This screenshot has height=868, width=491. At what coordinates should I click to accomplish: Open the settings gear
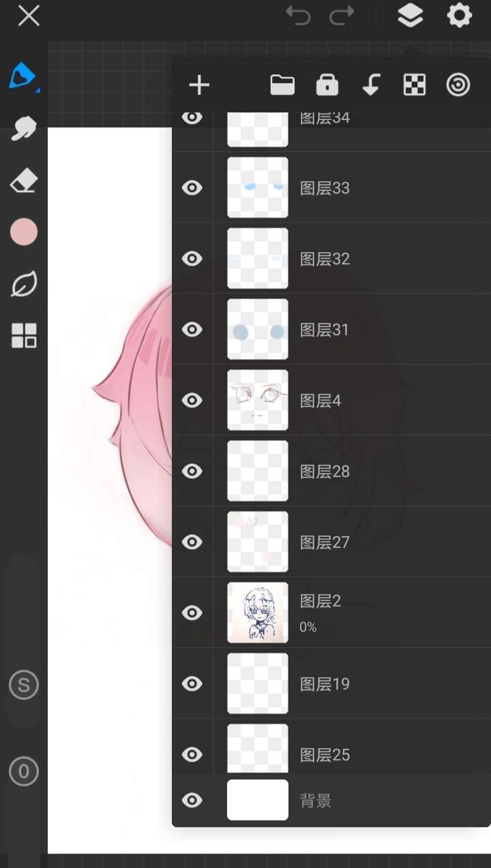coord(460,16)
